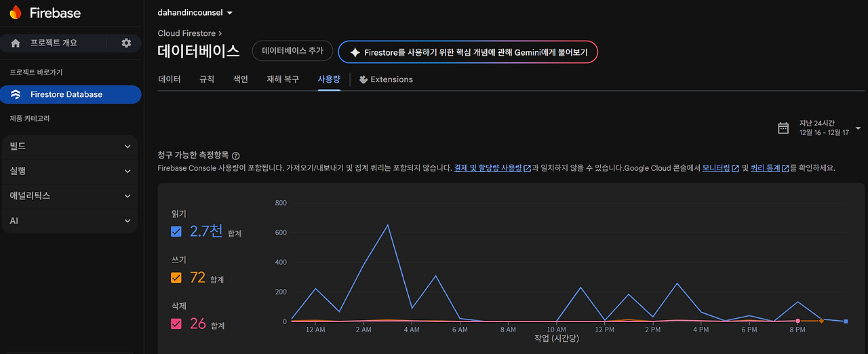Click external-link icon after 모니터링
Viewport: 868px width, 354px height.
pos(735,168)
